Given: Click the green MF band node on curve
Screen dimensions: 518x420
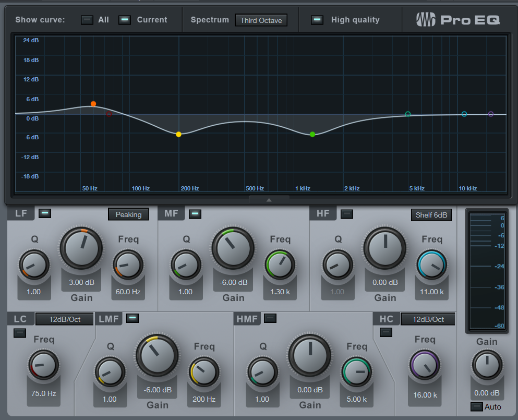Looking at the screenshot, I should 312,134.
